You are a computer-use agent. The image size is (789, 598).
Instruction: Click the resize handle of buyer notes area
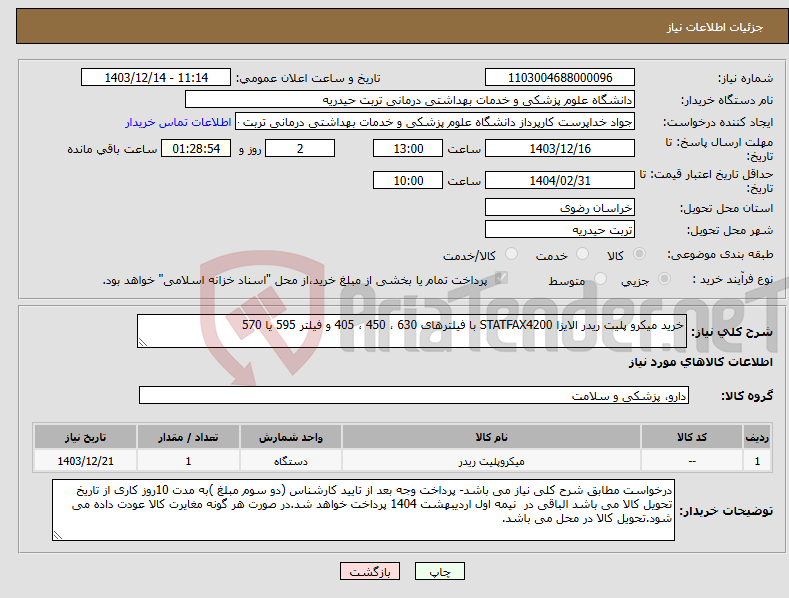pyautogui.click(x=57, y=536)
